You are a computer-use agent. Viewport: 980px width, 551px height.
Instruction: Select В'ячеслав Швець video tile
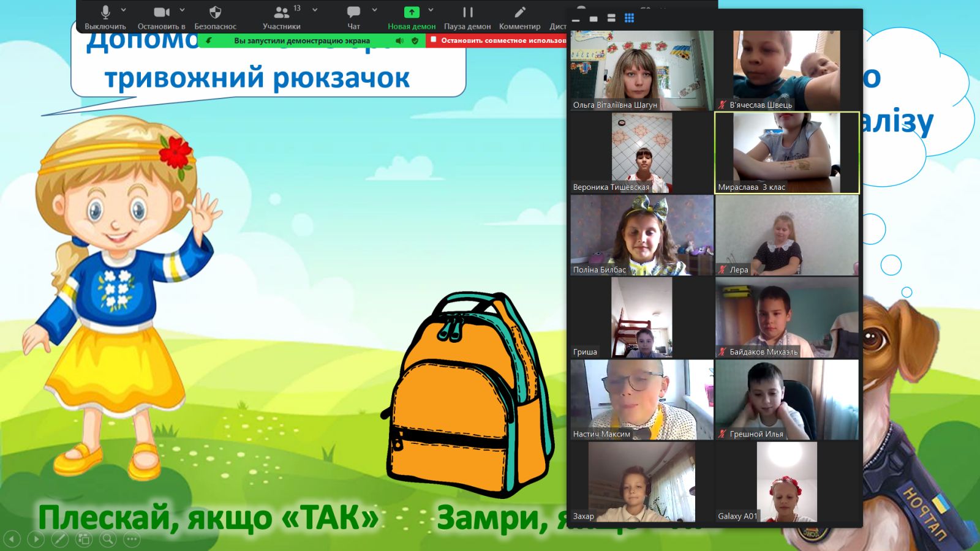click(787, 70)
